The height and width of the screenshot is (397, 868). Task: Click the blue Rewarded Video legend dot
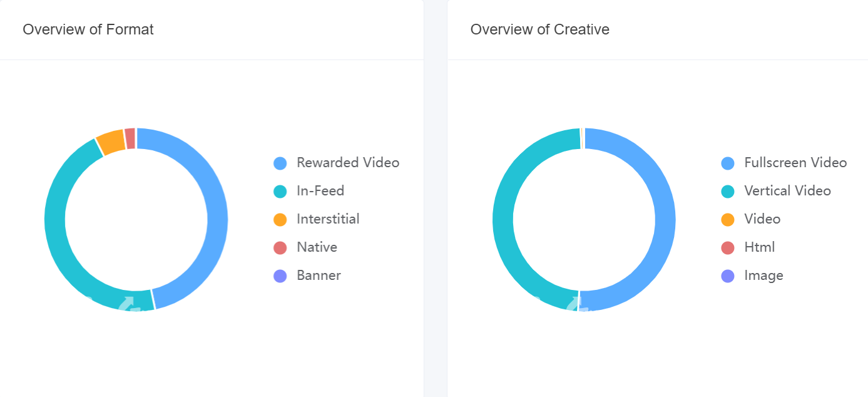click(280, 163)
